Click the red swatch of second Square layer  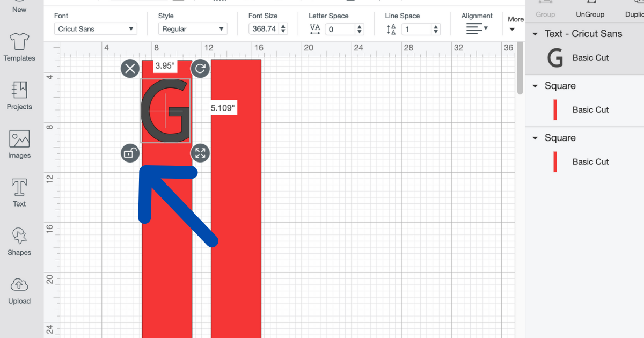coord(555,161)
